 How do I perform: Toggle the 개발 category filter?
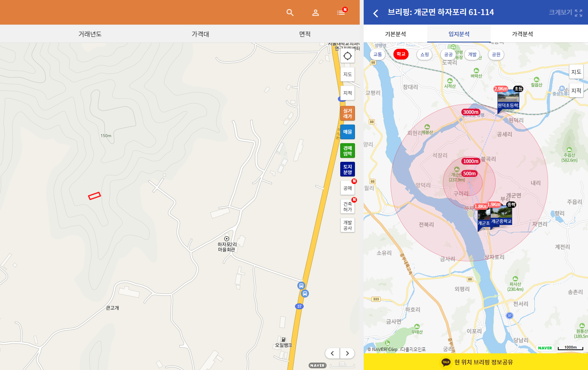(472, 54)
